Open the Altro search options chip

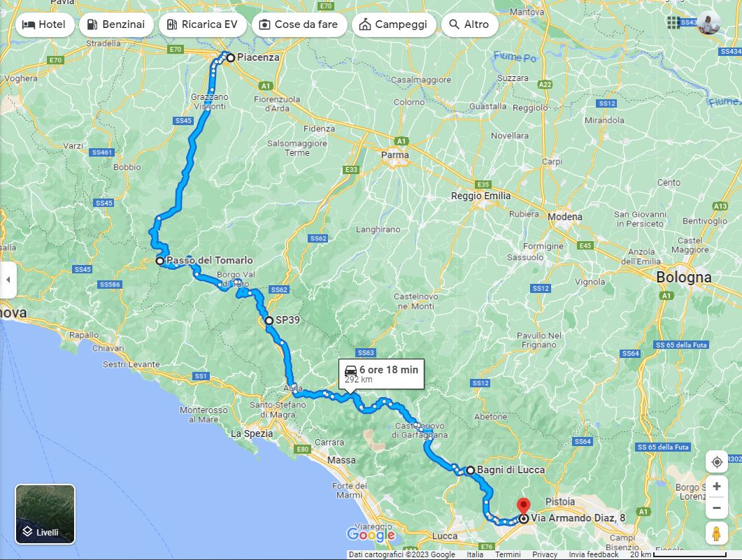tap(469, 24)
